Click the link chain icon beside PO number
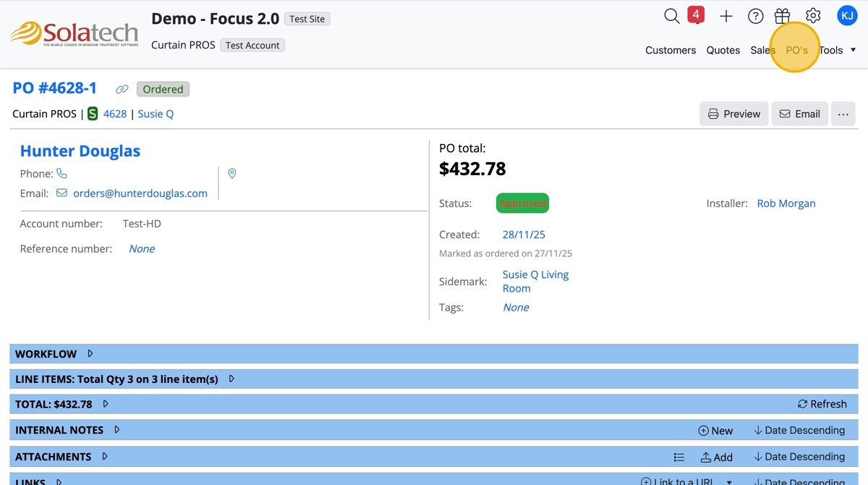This screenshot has width=868, height=485. (122, 90)
